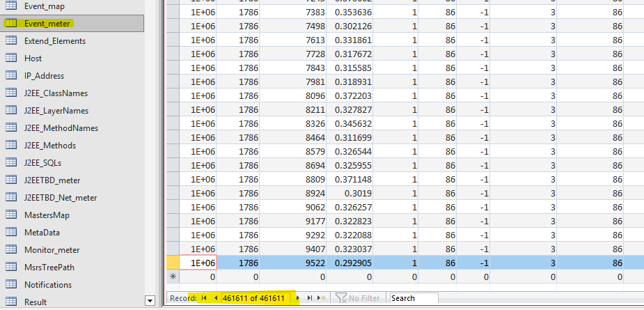The height and width of the screenshot is (310, 644).
Task: Click the cell with value 8694
Action: coord(293,165)
